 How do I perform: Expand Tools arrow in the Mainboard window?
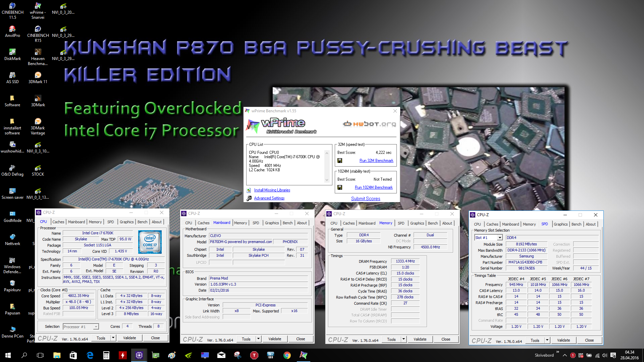pos(259,339)
